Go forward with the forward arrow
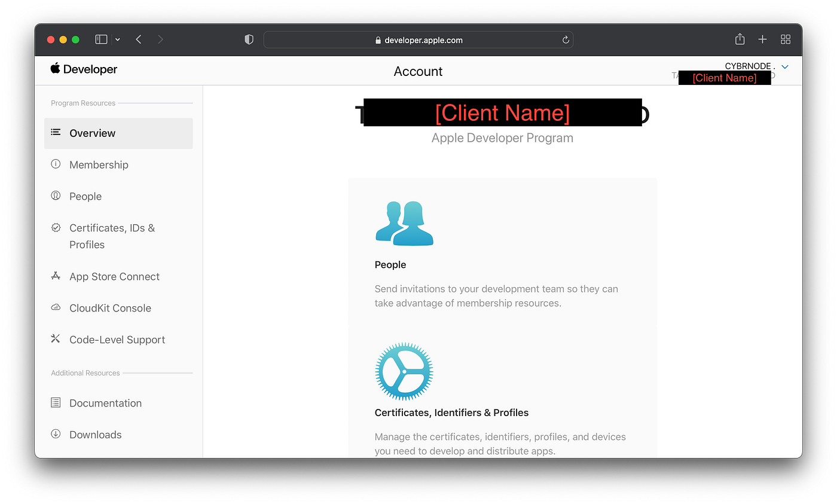 tap(160, 39)
